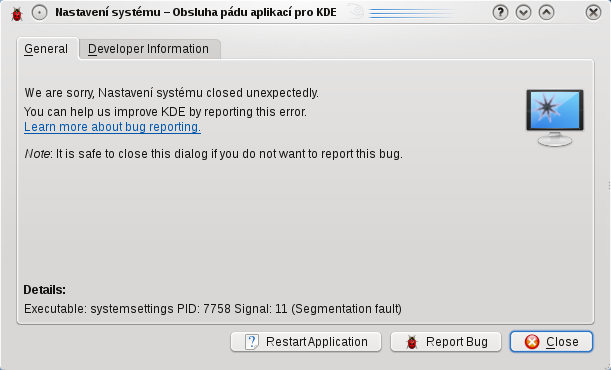This screenshot has height=370, width=611.
Task: Click the Report Bug button
Action: tap(446, 342)
